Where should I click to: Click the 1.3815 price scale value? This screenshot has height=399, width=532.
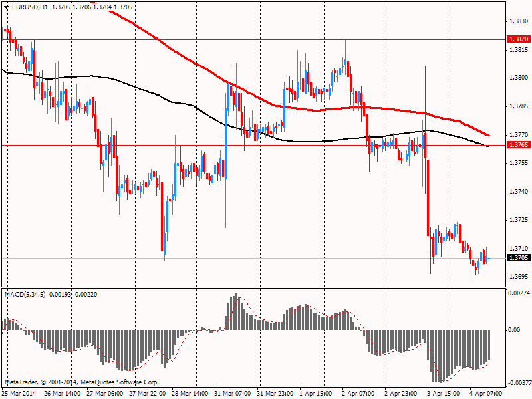pos(519,50)
